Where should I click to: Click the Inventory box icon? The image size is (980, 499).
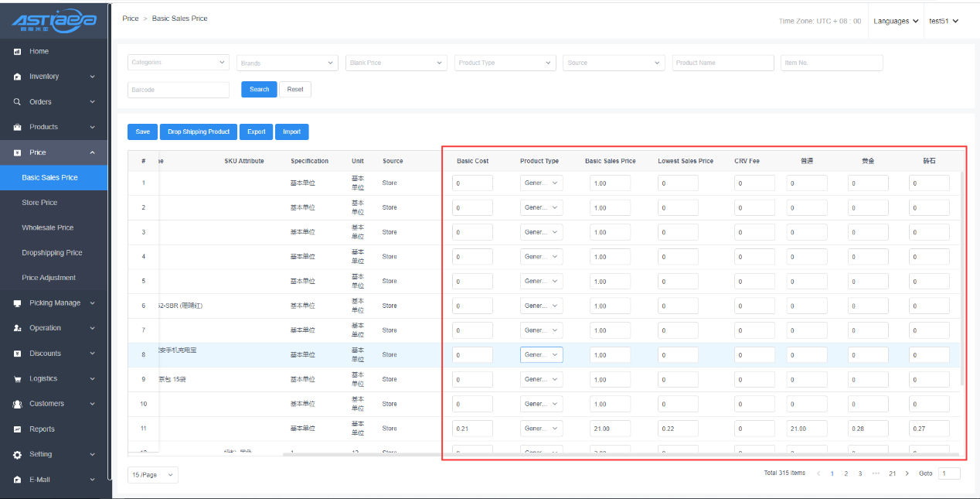pyautogui.click(x=17, y=77)
